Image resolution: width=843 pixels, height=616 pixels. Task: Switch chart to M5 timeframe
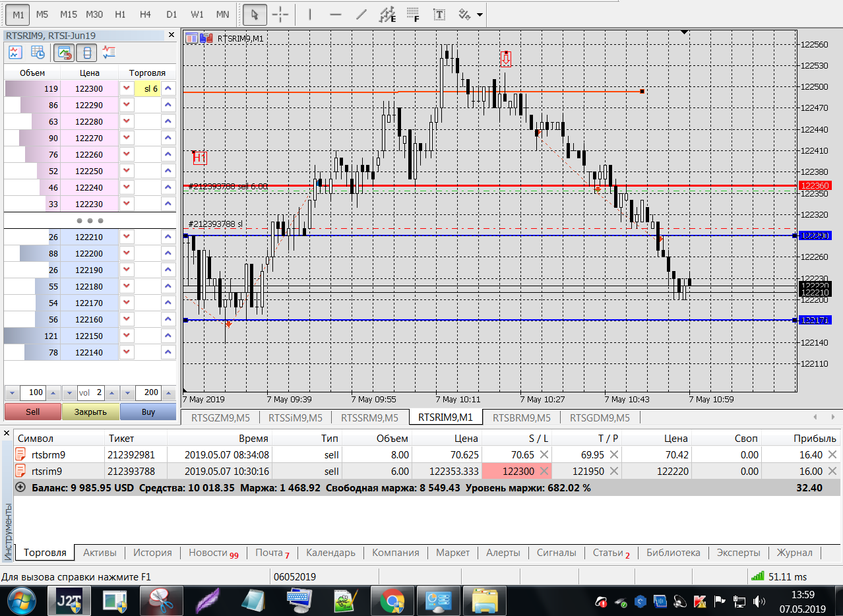42,14
